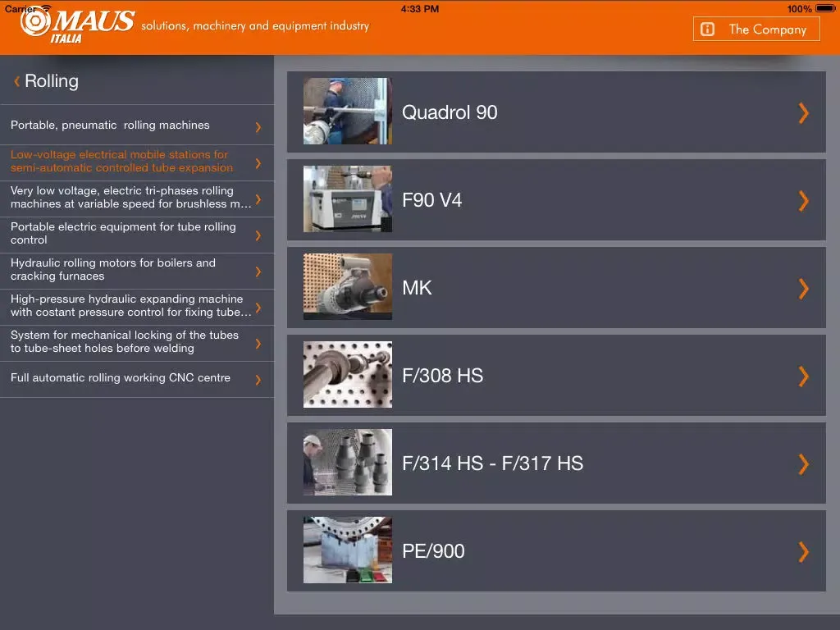Click the orange arrow on F/314 HS row
This screenshot has height=630, width=840.
(x=803, y=464)
